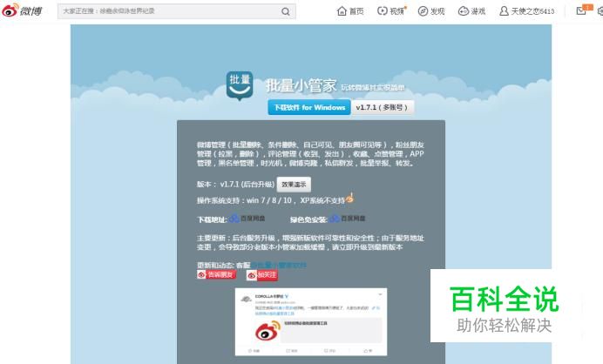Open 绿色免安装 百度网盘 portable link
Viewport: 603px width, 364px height.
tap(348, 219)
